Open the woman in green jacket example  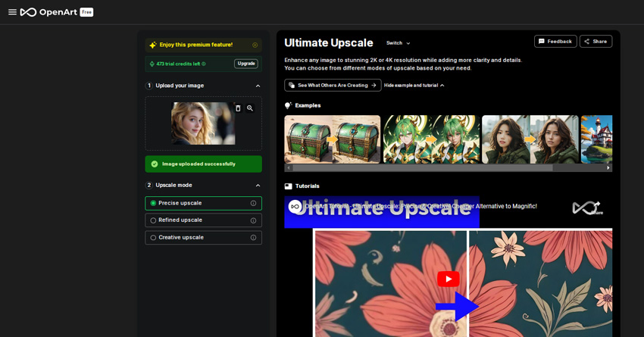point(530,139)
